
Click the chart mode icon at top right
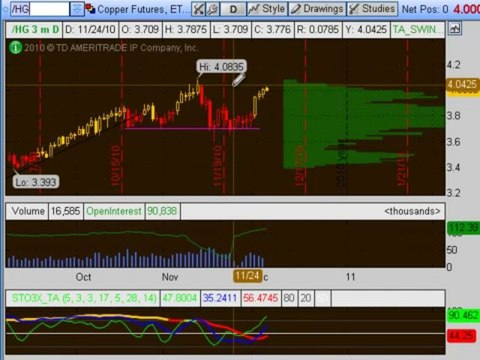tap(454, 28)
